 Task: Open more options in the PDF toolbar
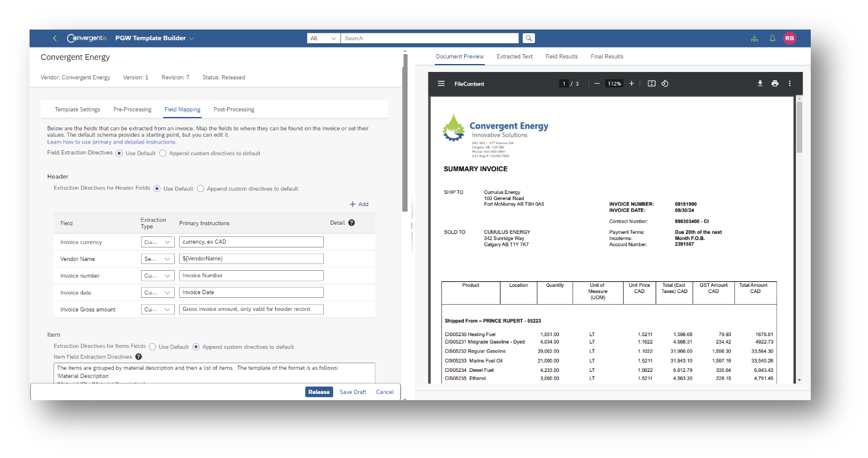[790, 83]
